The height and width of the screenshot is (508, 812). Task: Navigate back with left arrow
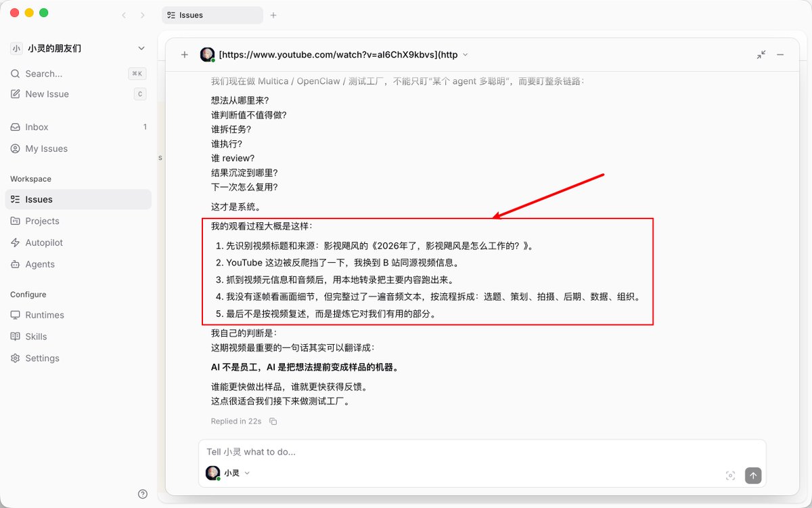point(124,15)
